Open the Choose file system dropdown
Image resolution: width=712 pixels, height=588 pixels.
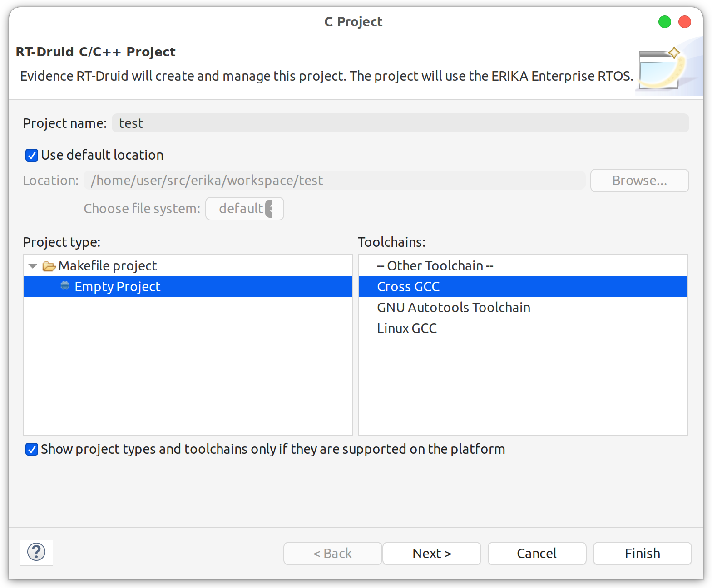245,209
